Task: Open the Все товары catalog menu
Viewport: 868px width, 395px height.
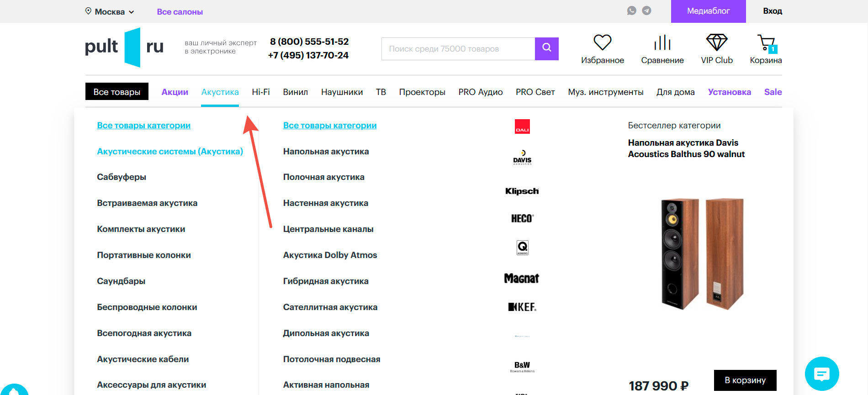Action: 117,92
